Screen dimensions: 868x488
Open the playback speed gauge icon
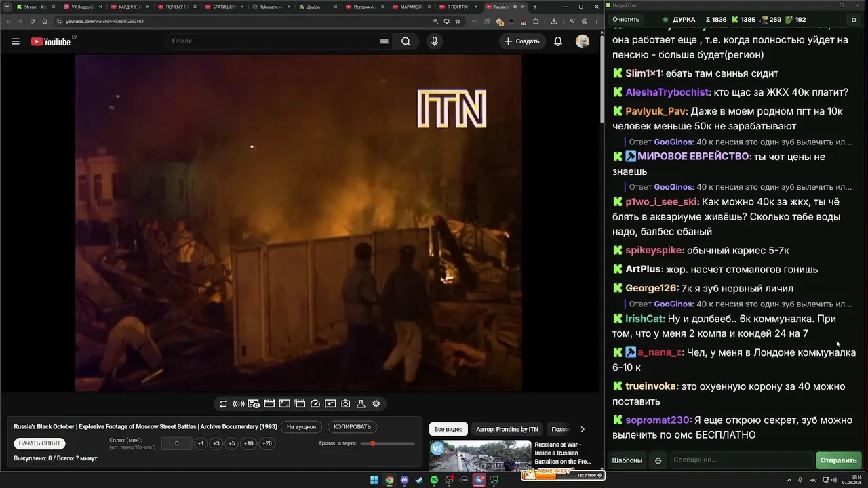click(x=315, y=404)
